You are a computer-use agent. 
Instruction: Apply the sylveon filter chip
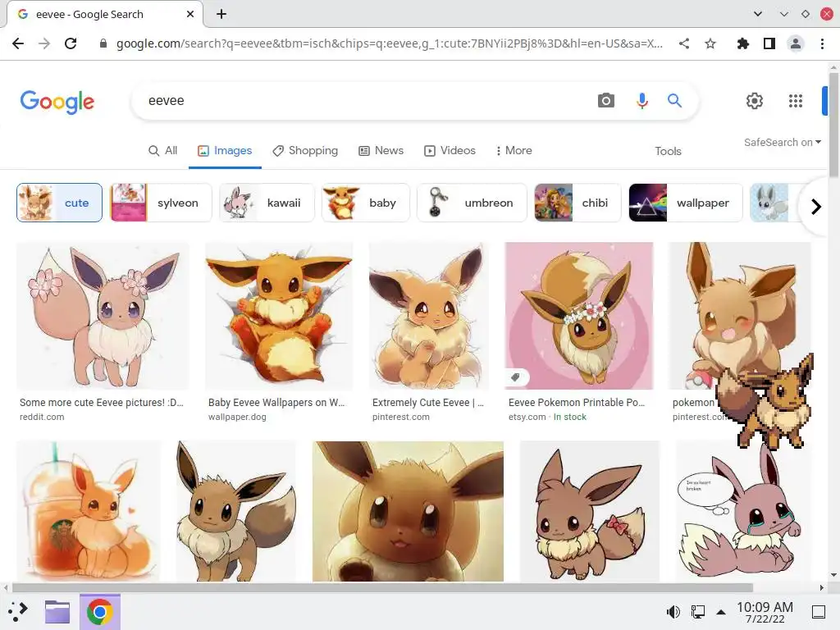pyautogui.click(x=161, y=203)
